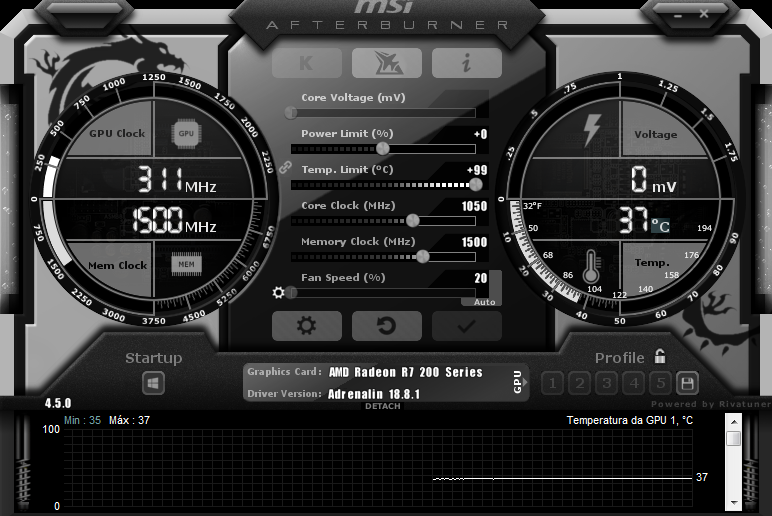
Task: Click the Core Clock value 1050
Action: click(x=474, y=206)
